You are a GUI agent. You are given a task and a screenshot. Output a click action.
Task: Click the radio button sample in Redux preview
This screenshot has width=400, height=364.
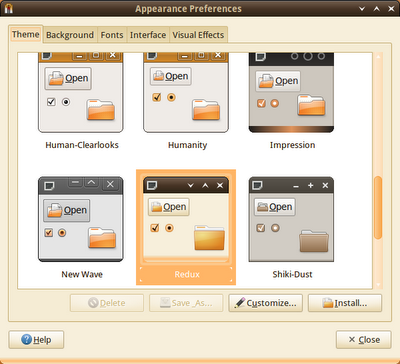169,228
